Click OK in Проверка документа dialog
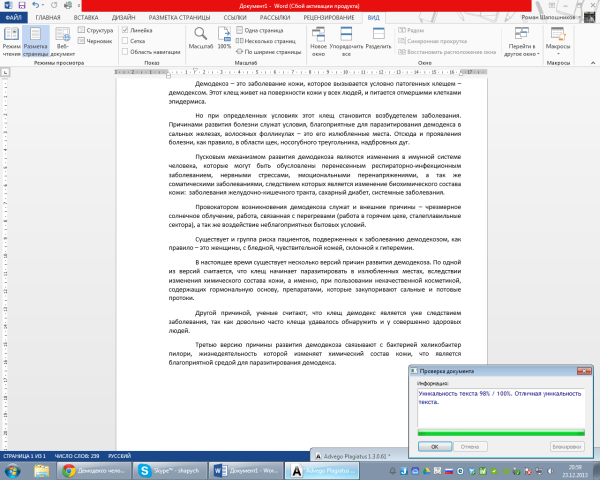The height and width of the screenshot is (480, 600). 435,447
